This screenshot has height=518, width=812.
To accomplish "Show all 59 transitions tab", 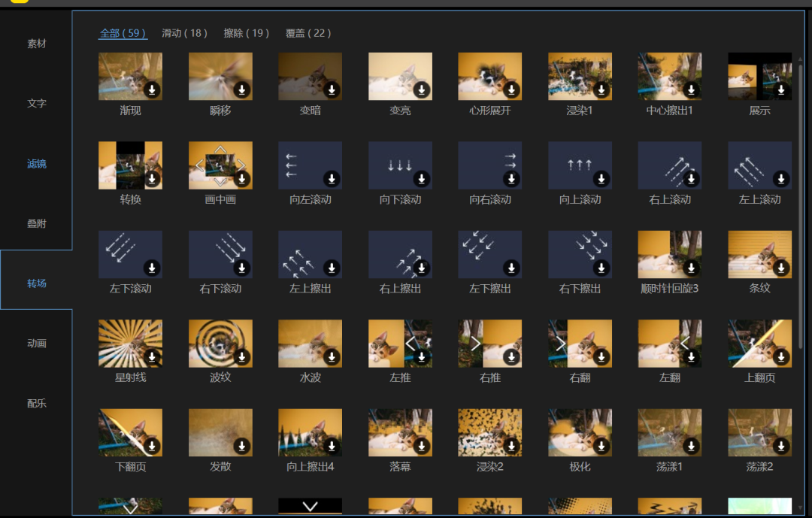I will coord(123,33).
